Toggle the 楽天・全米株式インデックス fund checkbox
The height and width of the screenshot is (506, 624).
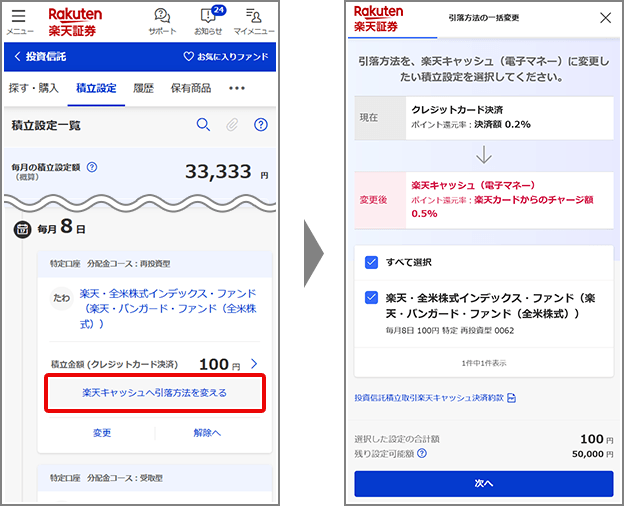(371, 298)
